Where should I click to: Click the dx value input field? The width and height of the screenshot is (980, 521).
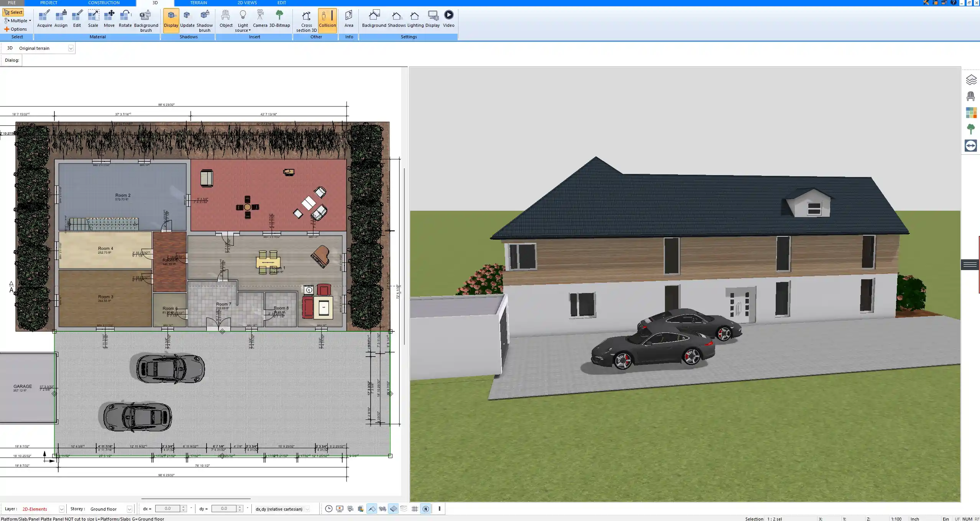(x=167, y=509)
